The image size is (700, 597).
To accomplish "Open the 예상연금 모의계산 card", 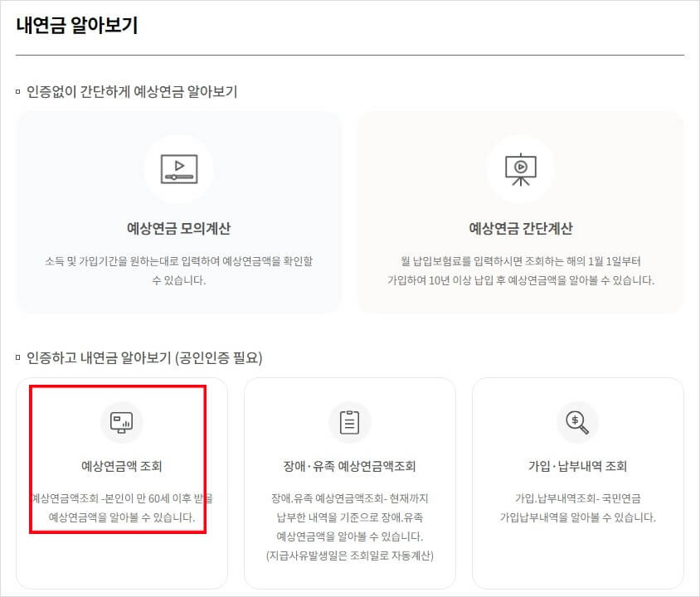I will [177, 211].
